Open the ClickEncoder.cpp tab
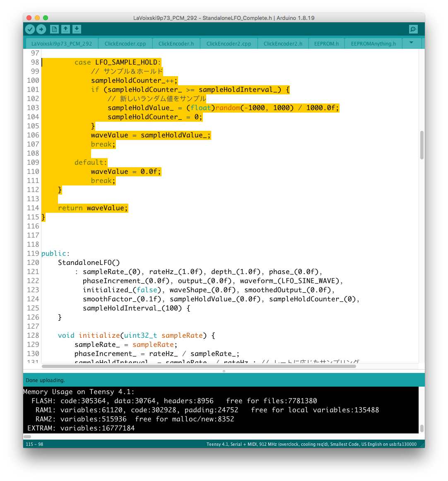448x481 pixels. point(125,43)
